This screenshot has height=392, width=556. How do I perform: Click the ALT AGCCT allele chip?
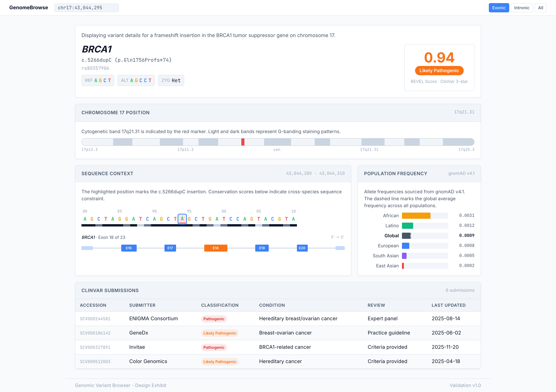pos(136,81)
